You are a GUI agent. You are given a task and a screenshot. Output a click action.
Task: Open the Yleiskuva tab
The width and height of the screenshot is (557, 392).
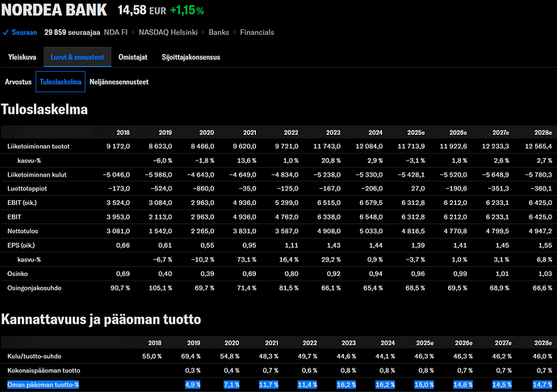point(22,57)
